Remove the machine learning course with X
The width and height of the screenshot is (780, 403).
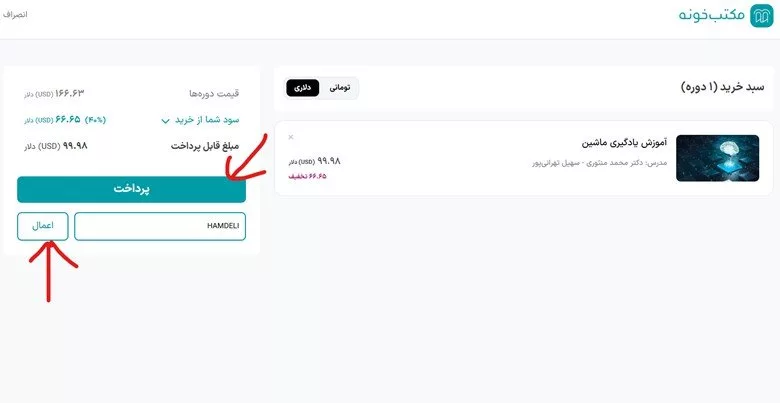tap(291, 137)
